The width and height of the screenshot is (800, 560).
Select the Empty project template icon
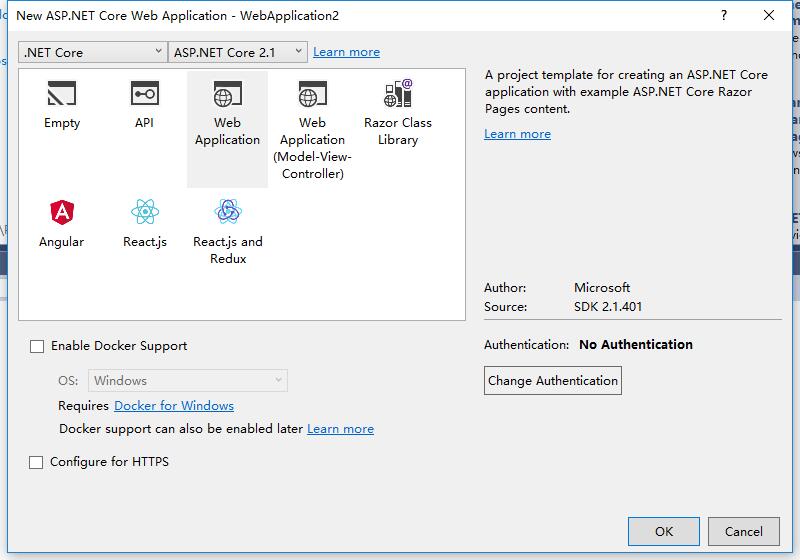pos(62,96)
